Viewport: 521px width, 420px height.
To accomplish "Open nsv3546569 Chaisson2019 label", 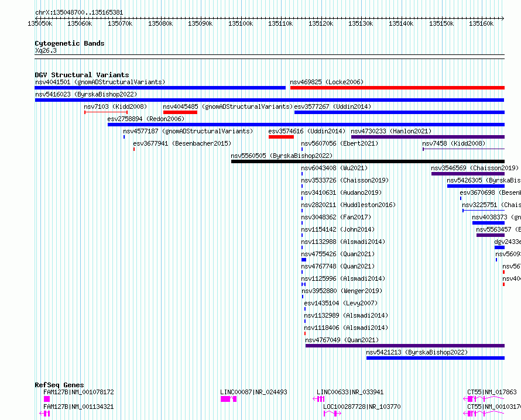I will coord(475,168).
